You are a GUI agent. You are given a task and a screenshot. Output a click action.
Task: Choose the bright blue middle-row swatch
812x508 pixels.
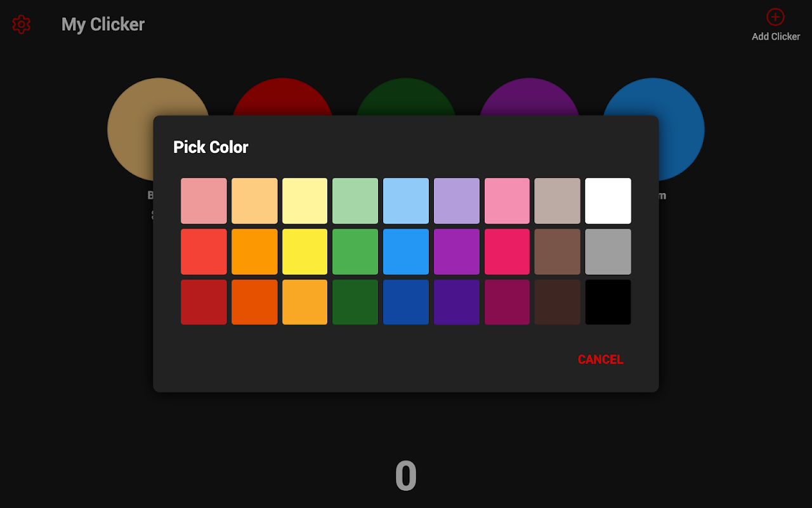point(406,251)
